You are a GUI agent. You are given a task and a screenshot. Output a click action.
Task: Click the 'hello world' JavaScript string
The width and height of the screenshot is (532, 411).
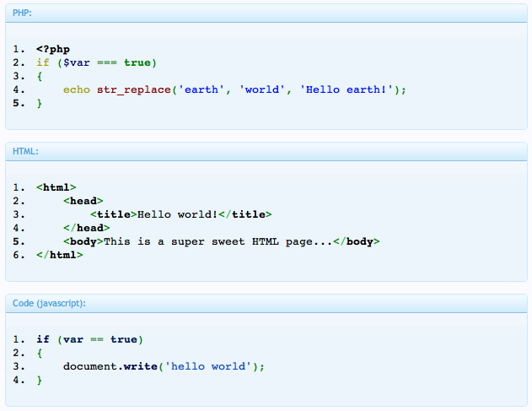(x=208, y=366)
